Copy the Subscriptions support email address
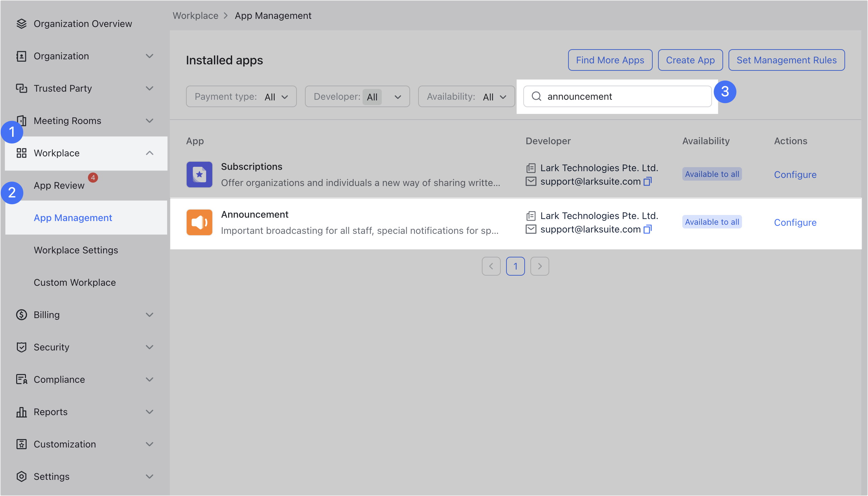The image size is (868, 496). coord(647,182)
